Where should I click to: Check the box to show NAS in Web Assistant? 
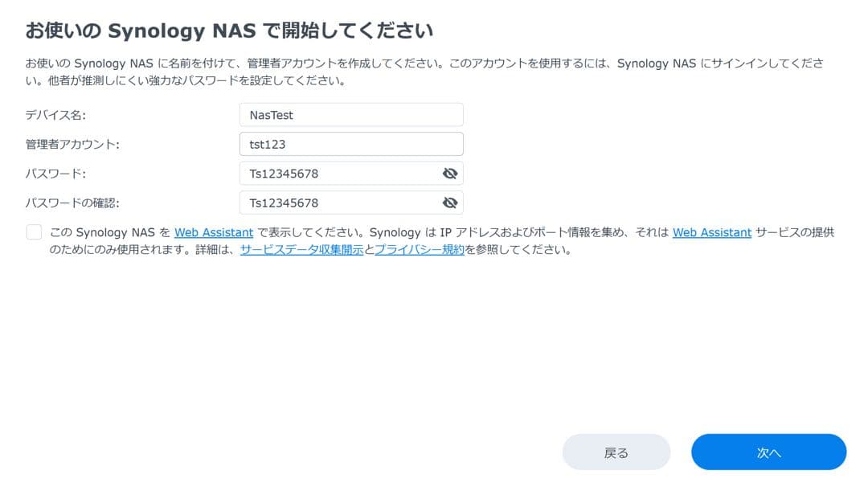pos(34,231)
